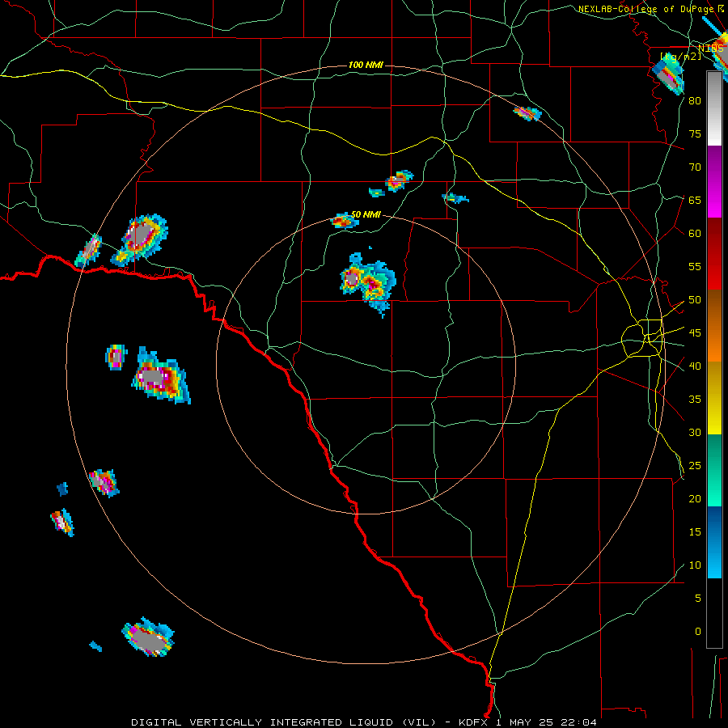Click the NIDS label above the legend
Screen dimensions: 728x728
(711, 49)
